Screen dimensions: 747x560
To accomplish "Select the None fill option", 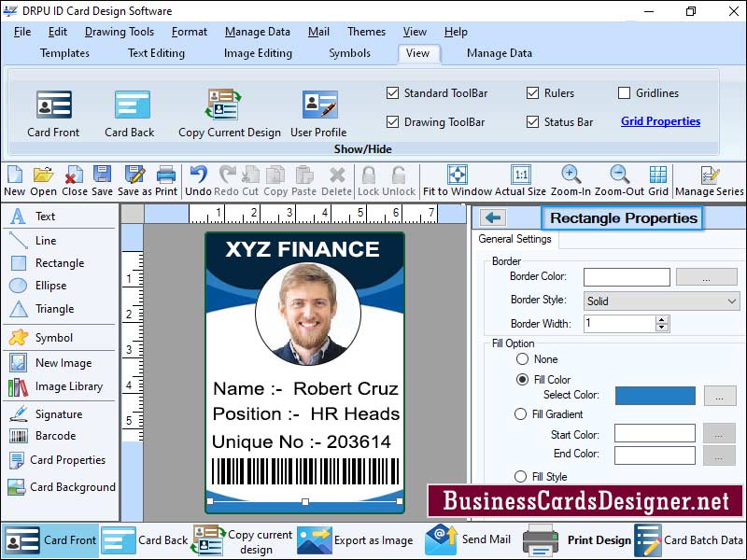I will (522, 359).
